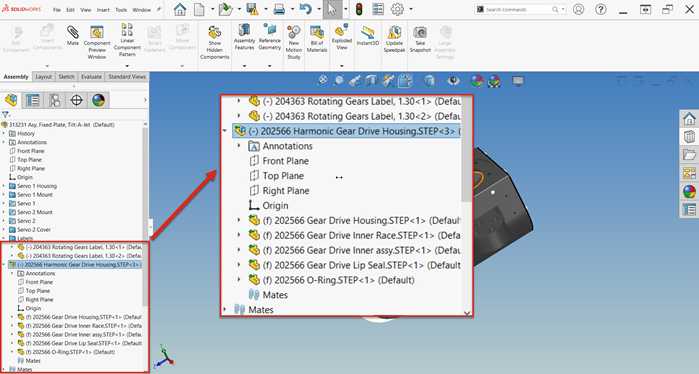Open the Reference Geometry dropdown arrow

(270, 66)
